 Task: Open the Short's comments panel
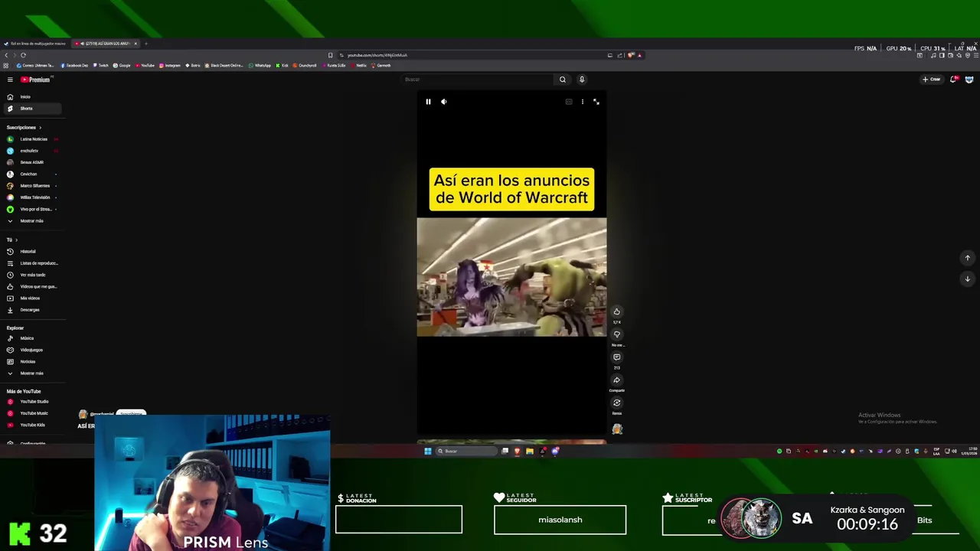[616, 357]
